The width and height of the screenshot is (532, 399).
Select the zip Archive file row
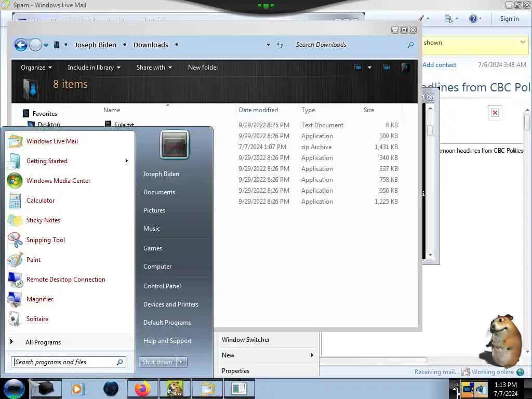pos(317,147)
